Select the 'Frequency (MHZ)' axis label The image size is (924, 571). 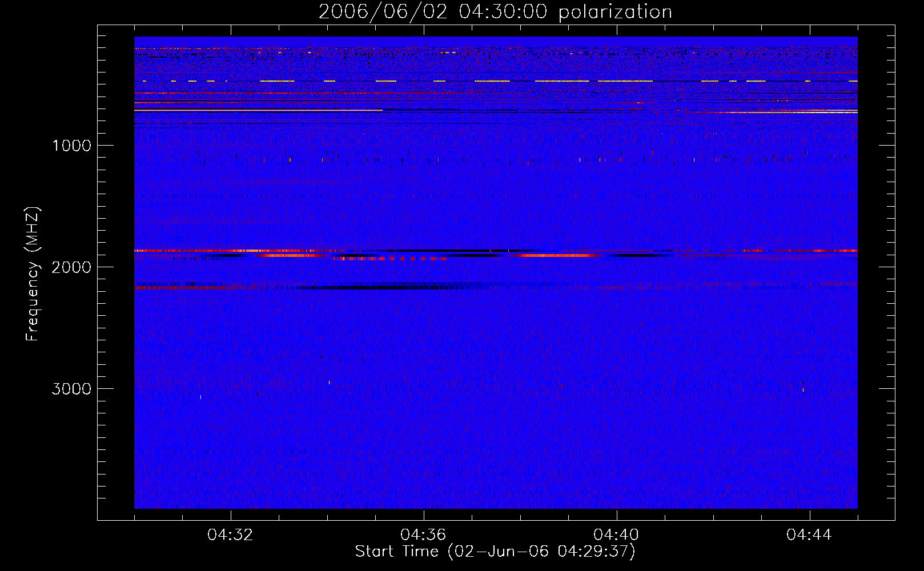click(33, 274)
